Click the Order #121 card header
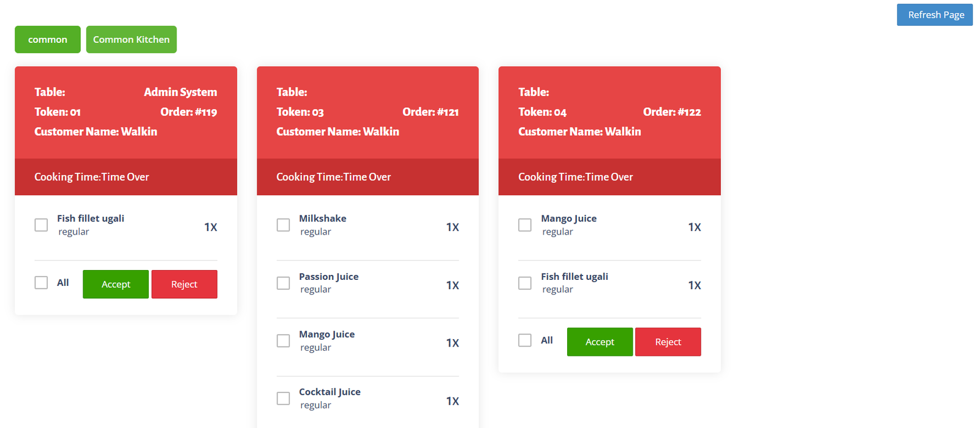The height and width of the screenshot is (428, 980). pos(367,112)
